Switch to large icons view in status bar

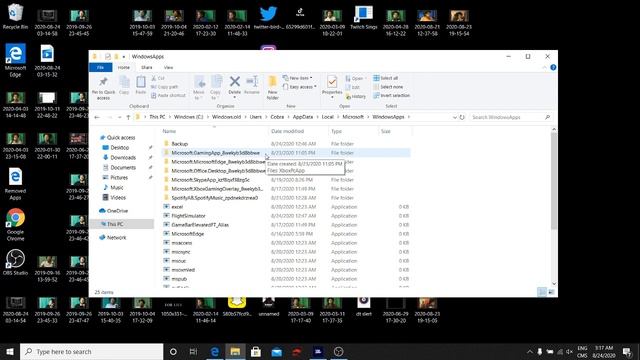click(551, 292)
